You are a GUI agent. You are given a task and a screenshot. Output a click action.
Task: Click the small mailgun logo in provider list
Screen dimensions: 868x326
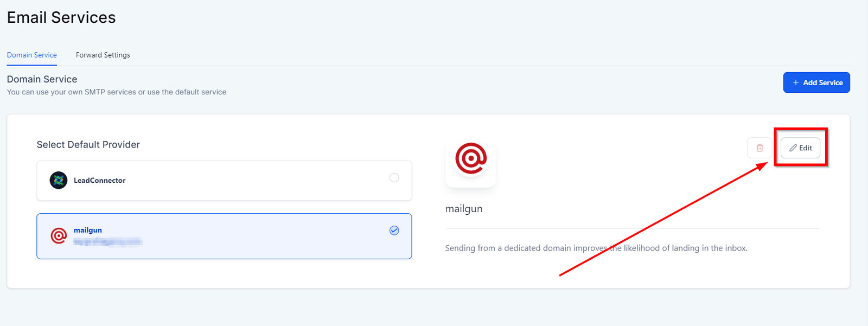pyautogui.click(x=59, y=236)
